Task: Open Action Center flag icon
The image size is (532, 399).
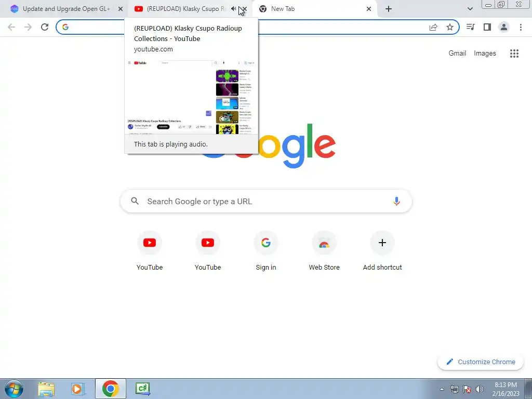Action: point(467,389)
